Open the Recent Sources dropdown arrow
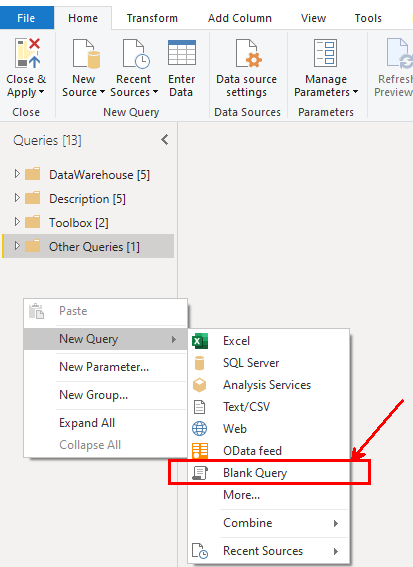Screen dimensions: 413x567 point(156,92)
